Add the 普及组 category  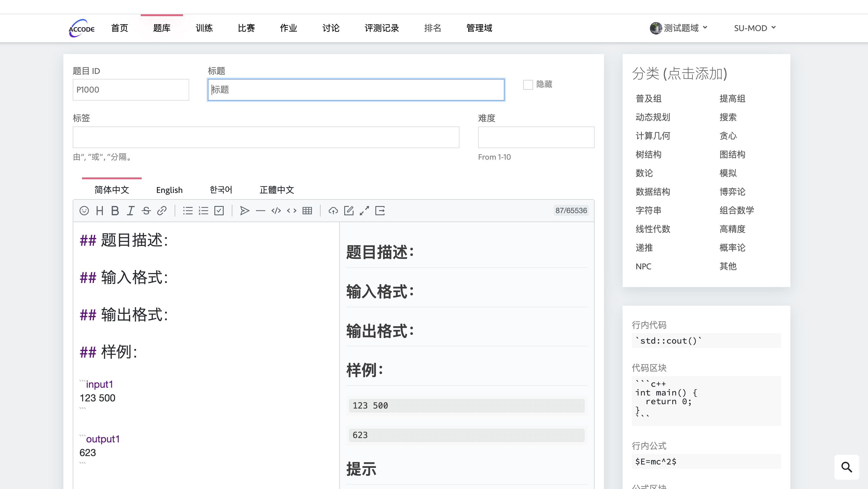pos(648,98)
